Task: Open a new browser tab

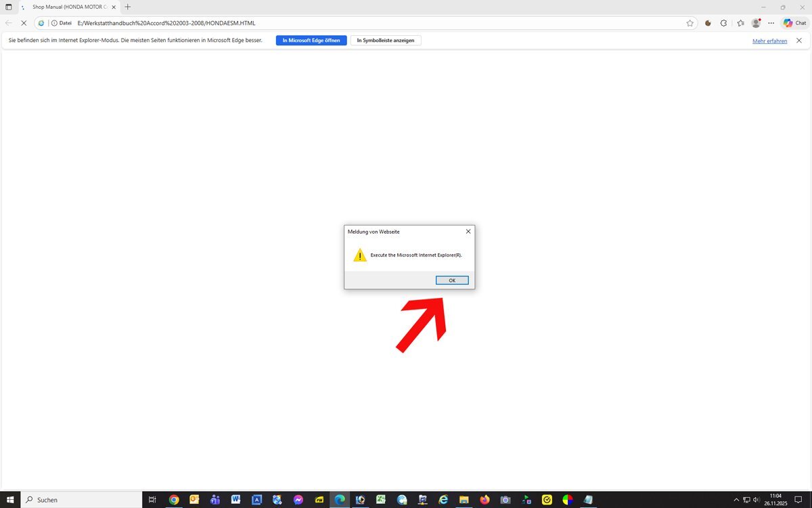Action: point(128,7)
